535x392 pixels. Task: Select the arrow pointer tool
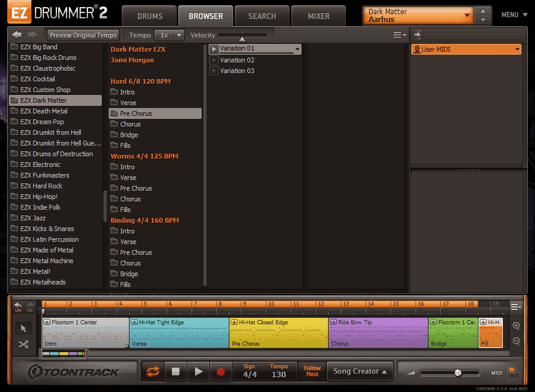[23, 328]
